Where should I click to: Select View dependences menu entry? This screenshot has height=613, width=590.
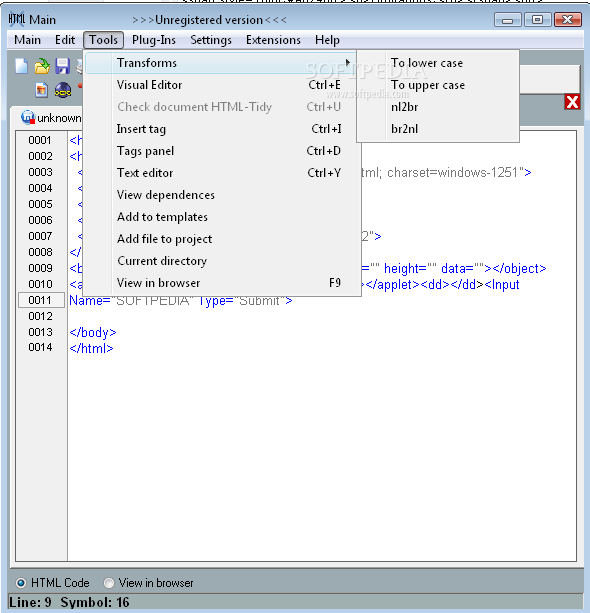pyautogui.click(x=221, y=195)
